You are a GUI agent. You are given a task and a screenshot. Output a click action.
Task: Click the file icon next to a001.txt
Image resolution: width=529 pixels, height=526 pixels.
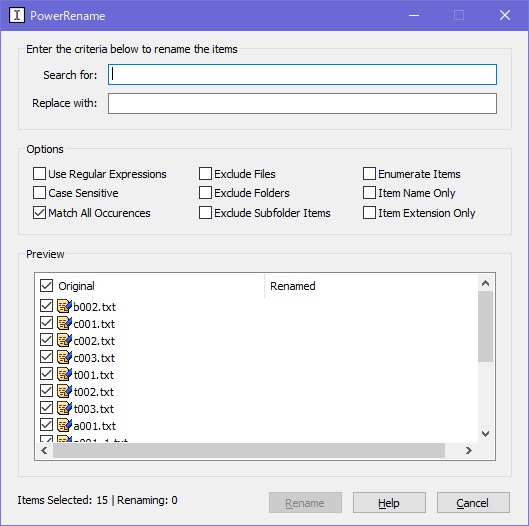point(64,425)
